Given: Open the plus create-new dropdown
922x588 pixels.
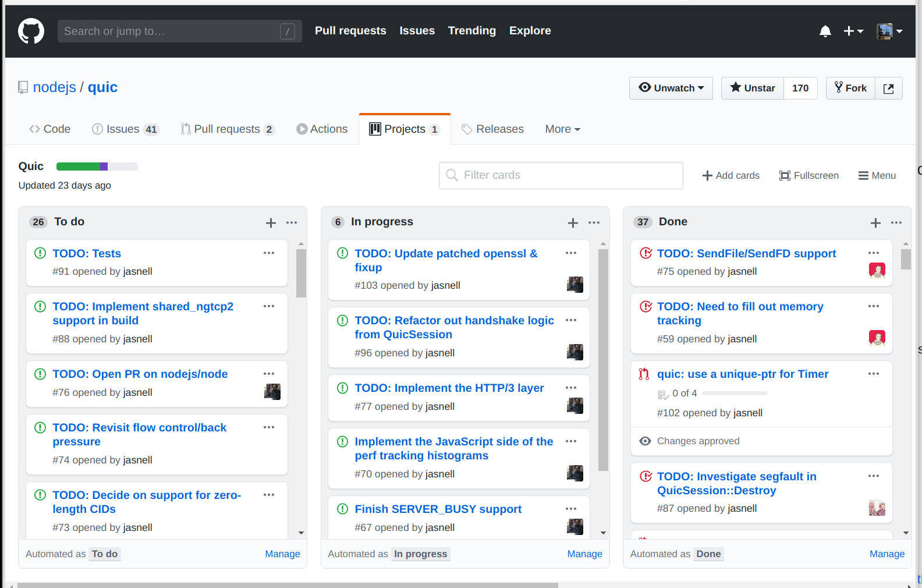Looking at the screenshot, I should pos(853,31).
